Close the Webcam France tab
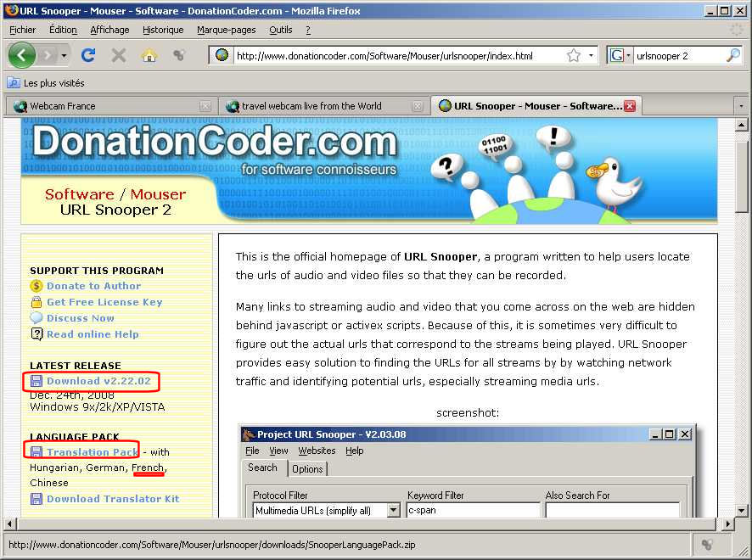752x560 pixels. click(x=205, y=106)
